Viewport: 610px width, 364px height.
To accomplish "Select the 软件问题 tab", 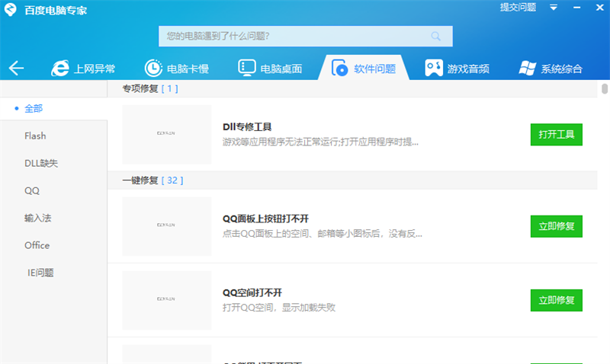I will pyautogui.click(x=364, y=68).
